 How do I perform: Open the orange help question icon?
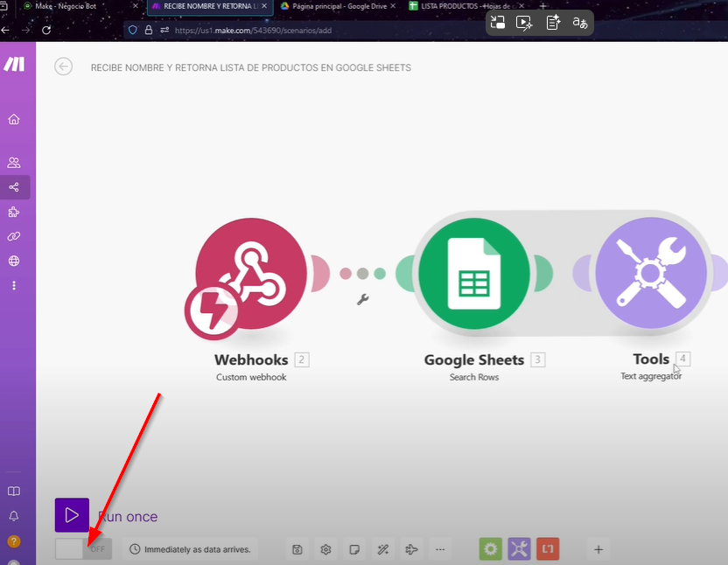(x=14, y=541)
